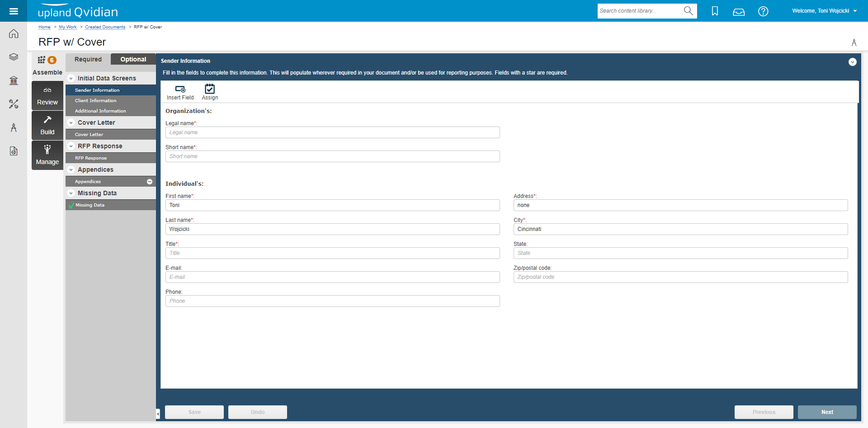868x428 pixels.
Task: Open the inbox tray icon
Action: click(x=739, y=11)
